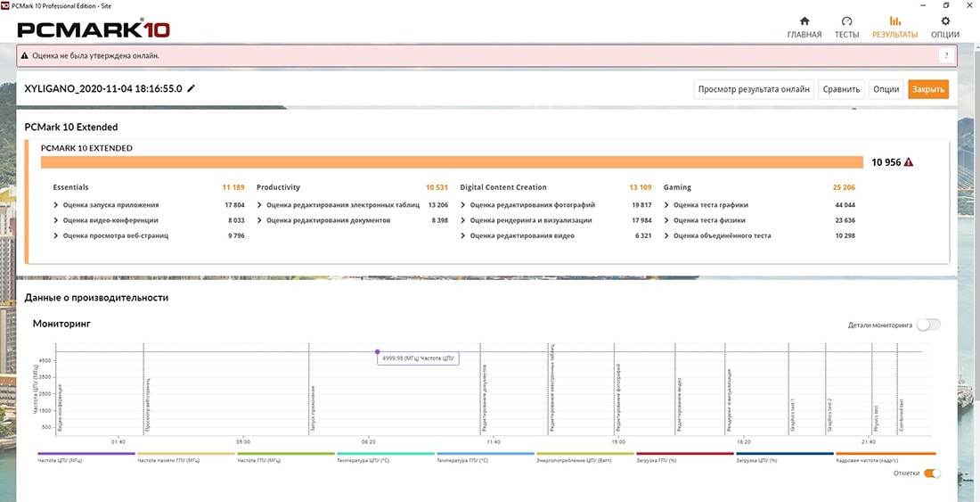Viewport: 980px width, 502px height.
Task: Expand Оценка редактирования видео row
Action: click(x=464, y=235)
